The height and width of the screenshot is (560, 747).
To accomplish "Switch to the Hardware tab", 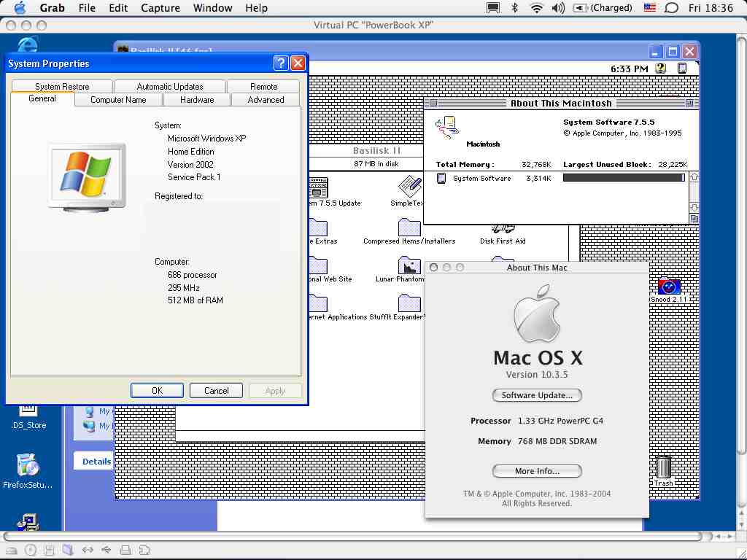I will click(x=196, y=100).
